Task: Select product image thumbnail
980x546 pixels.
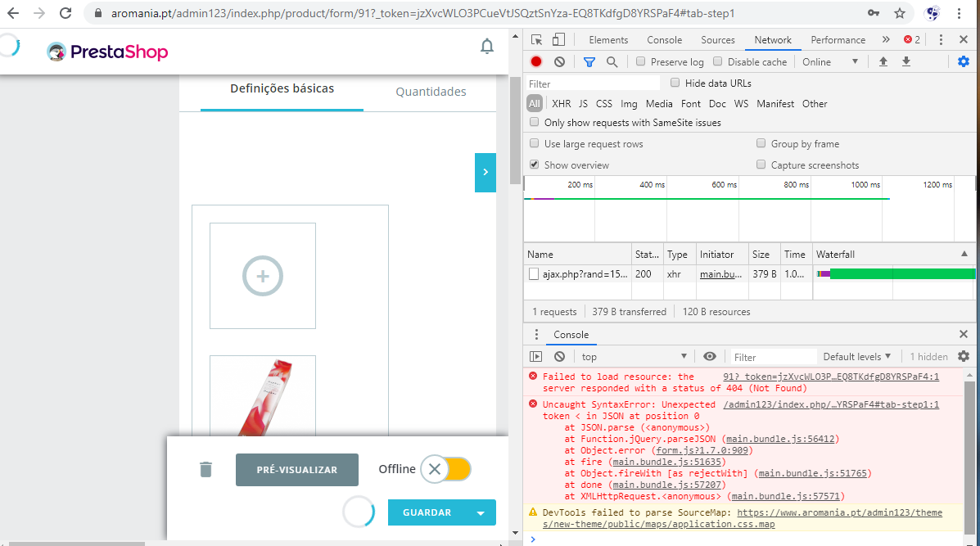Action: point(263,395)
